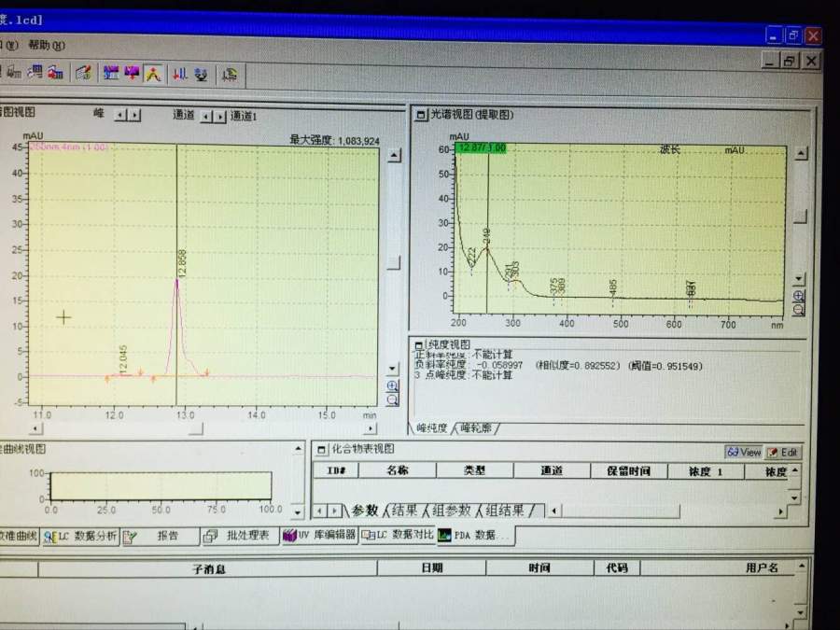Open the 校准曲线 window button
840x630 pixels.
[20, 536]
